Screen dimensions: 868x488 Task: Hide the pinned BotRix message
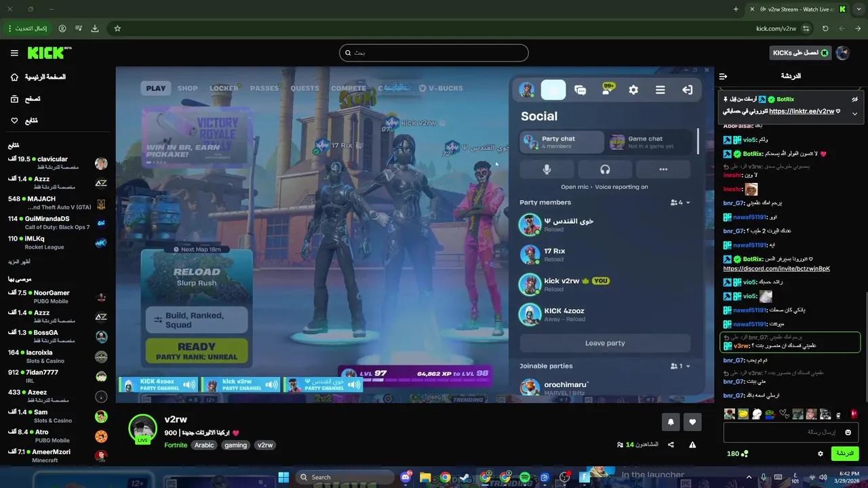(854, 99)
